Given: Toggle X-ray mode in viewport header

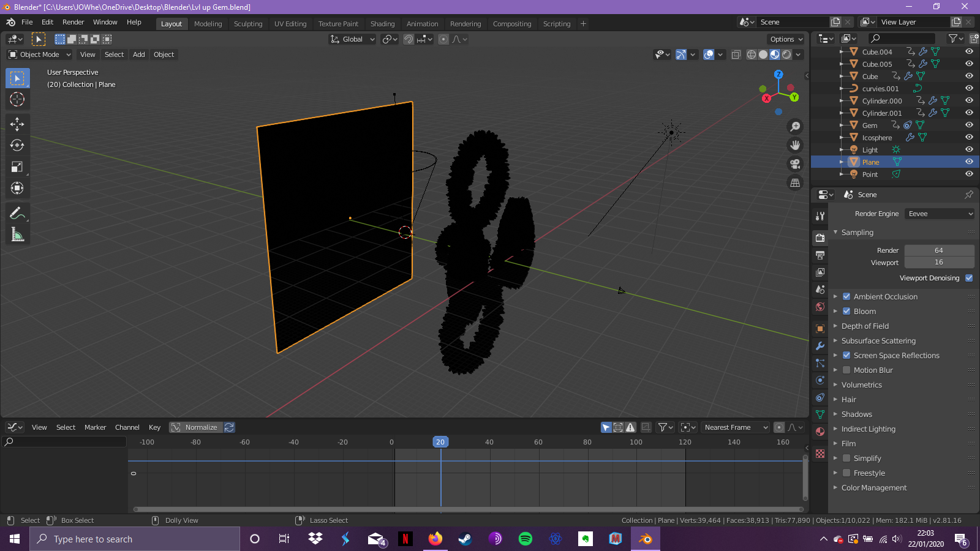Looking at the screenshot, I should [x=736, y=54].
